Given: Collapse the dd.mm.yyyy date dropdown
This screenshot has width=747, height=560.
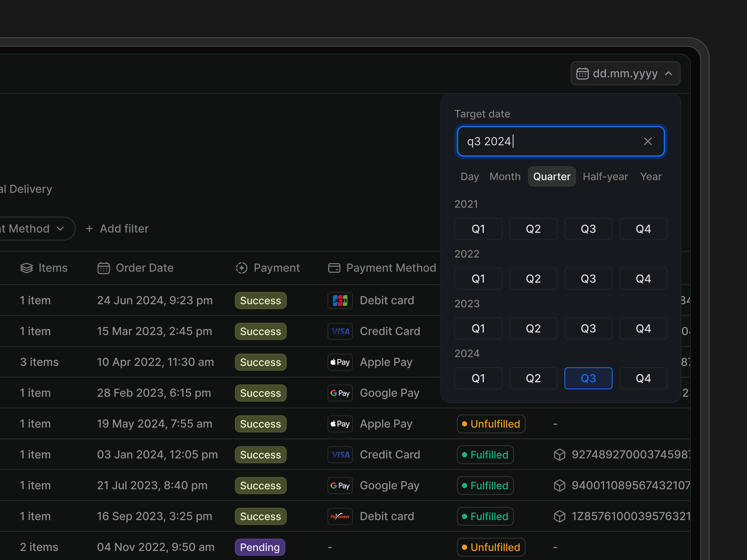Looking at the screenshot, I should [669, 73].
